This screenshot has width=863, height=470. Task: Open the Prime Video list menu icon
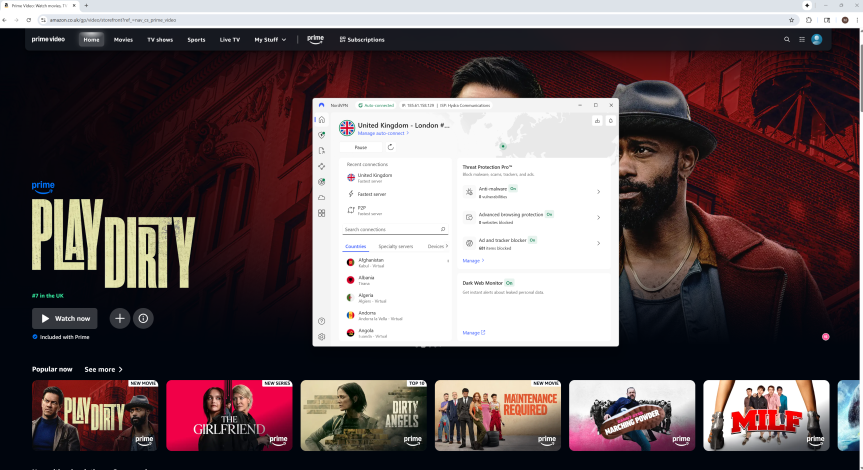coord(802,40)
